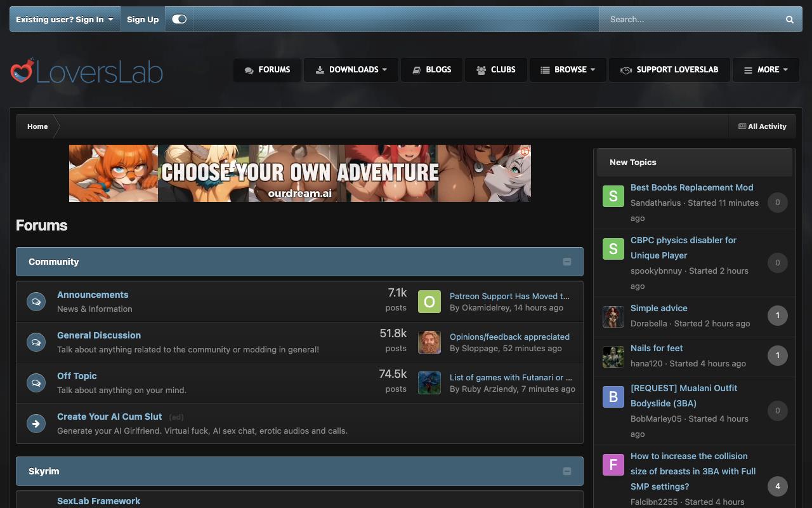The height and width of the screenshot is (508, 812).
Task: Click Ruby Arziendy's avatar thumbnail
Action: [429, 383]
